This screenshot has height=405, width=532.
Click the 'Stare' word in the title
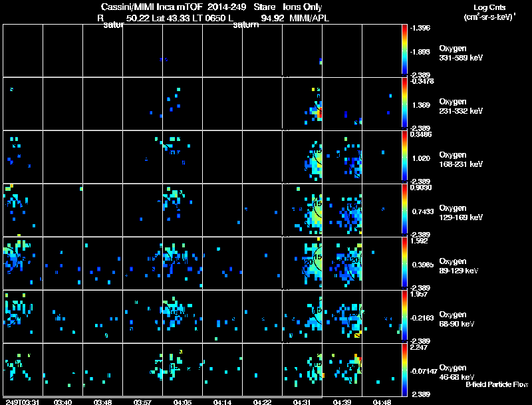tap(264, 7)
